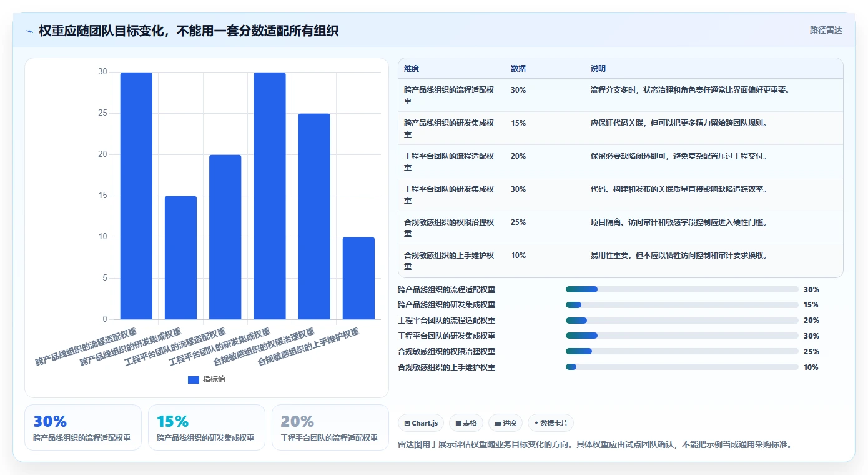Image resolution: width=868 pixels, height=475 pixels.
Task: Click the chart bar for 工程平台团队的研发集成权重
Action: [x=270, y=196]
